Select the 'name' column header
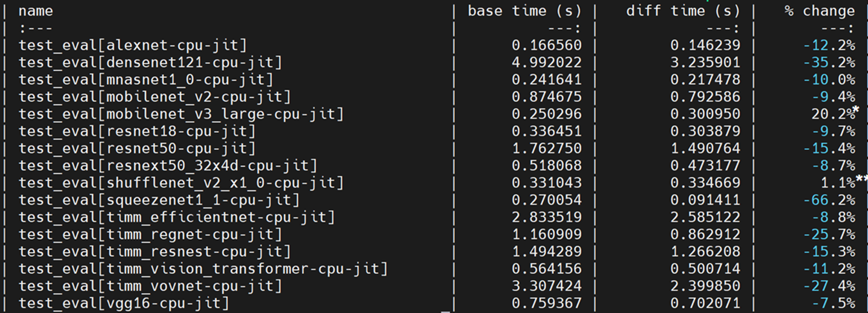868x313 pixels. [x=36, y=11]
